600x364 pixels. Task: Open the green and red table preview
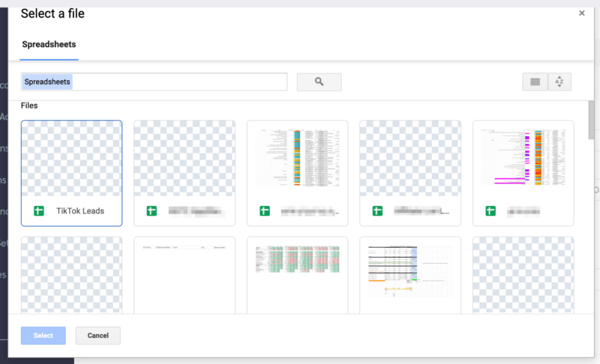[x=297, y=273]
